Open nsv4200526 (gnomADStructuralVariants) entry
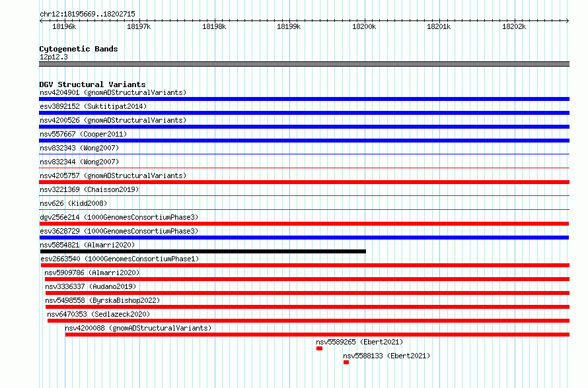Viewport: 588px width, 388px height. tap(113, 120)
